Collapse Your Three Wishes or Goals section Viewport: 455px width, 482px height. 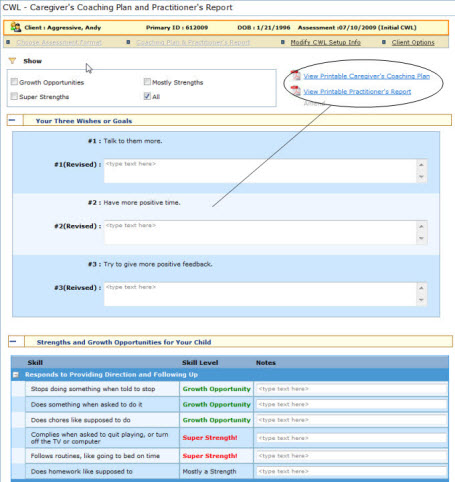[12, 120]
